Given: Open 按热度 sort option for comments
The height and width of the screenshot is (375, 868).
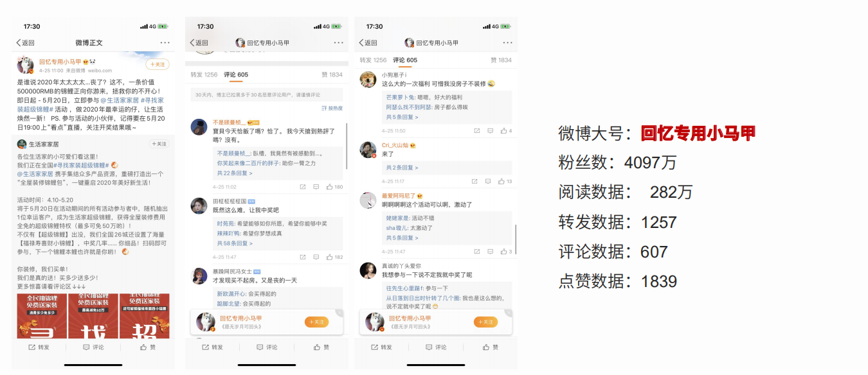Looking at the screenshot, I should [x=332, y=108].
